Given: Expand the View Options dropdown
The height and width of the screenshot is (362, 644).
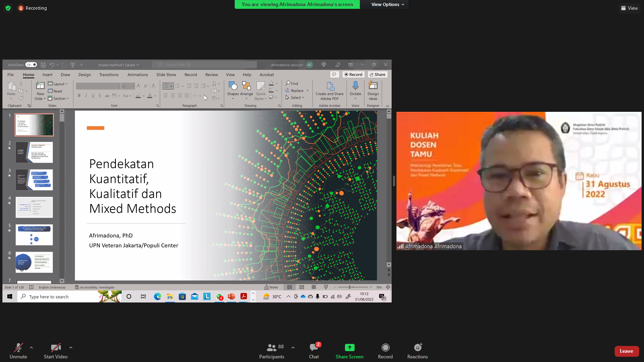Looking at the screenshot, I should tap(388, 4).
